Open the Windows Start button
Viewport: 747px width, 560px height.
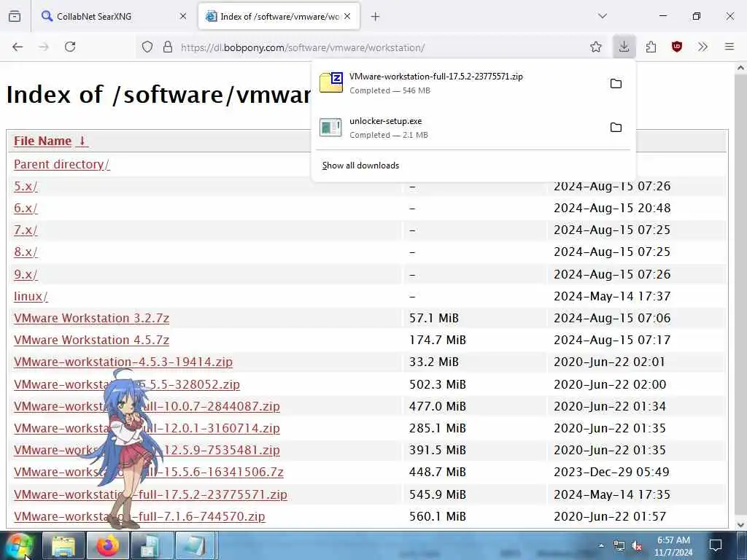pyautogui.click(x=19, y=545)
